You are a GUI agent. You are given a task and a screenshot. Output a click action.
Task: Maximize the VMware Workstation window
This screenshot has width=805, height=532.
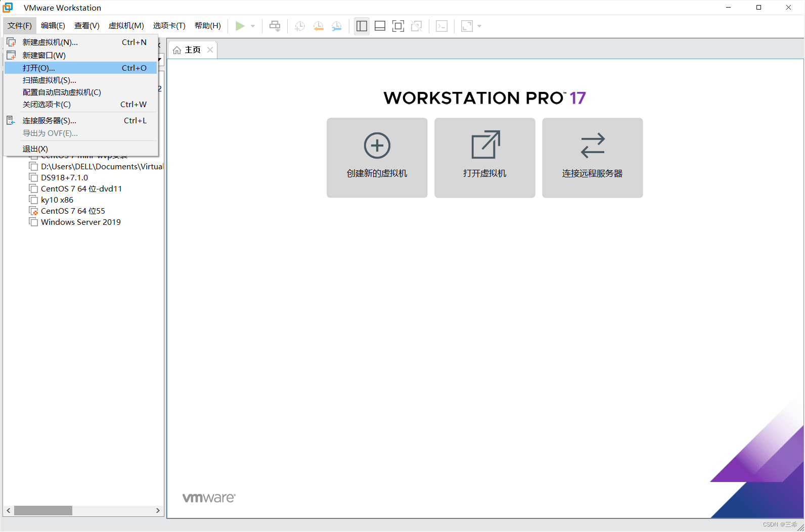[758, 8]
